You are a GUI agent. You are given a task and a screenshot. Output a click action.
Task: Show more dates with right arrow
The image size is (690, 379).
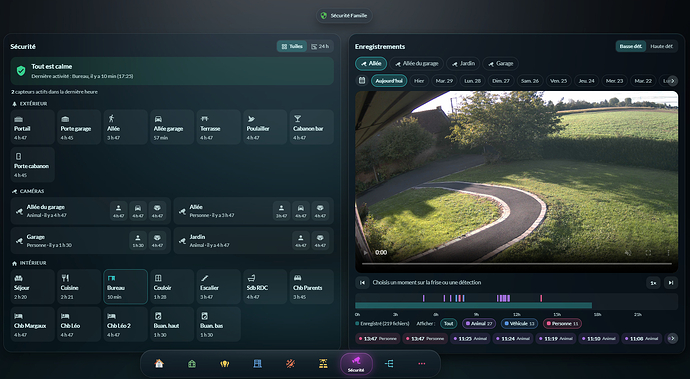[x=672, y=81]
